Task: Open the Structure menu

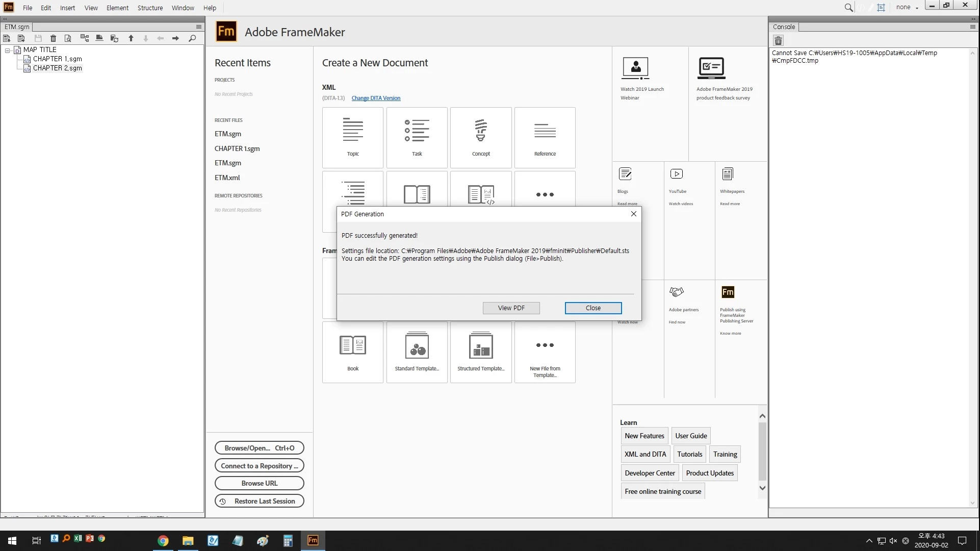Action: pos(150,8)
